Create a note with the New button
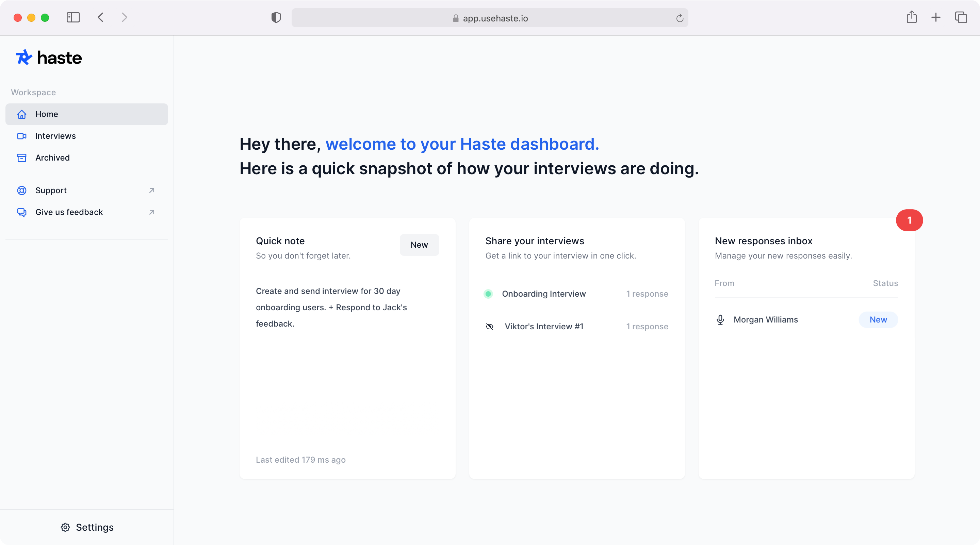Screen dimensions: 980x545 pos(419,245)
